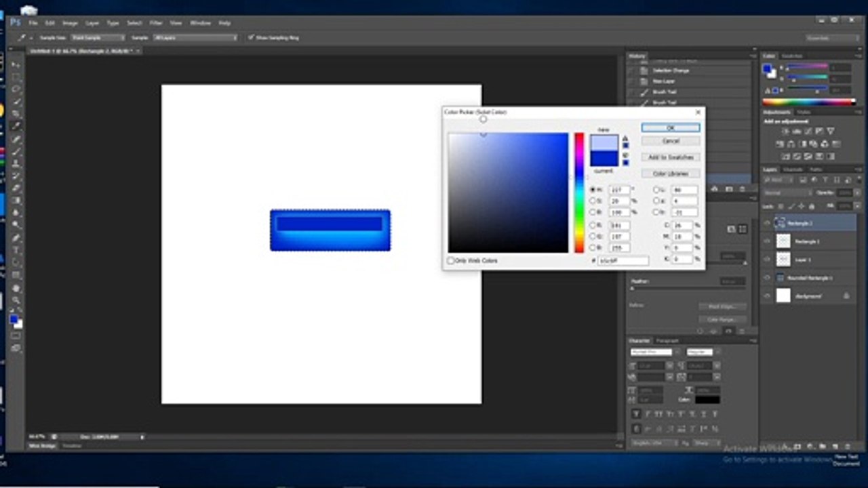Click the Photoshop Ps logo icon

click(15, 22)
